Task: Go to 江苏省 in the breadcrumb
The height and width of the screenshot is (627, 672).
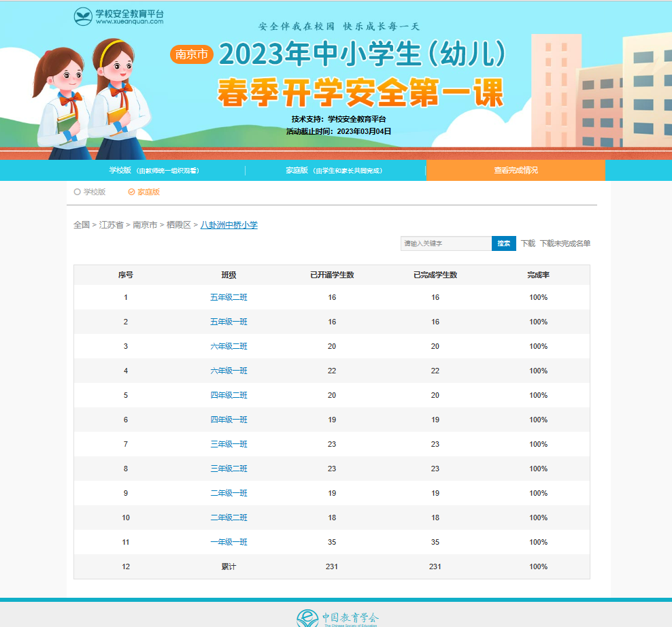Action: [x=112, y=225]
